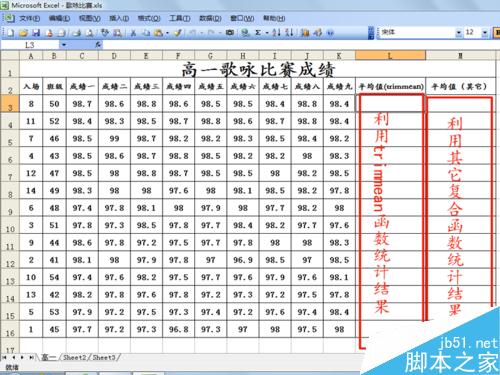Select row header 16
This screenshot has width=500, height=375.
(x=10, y=330)
